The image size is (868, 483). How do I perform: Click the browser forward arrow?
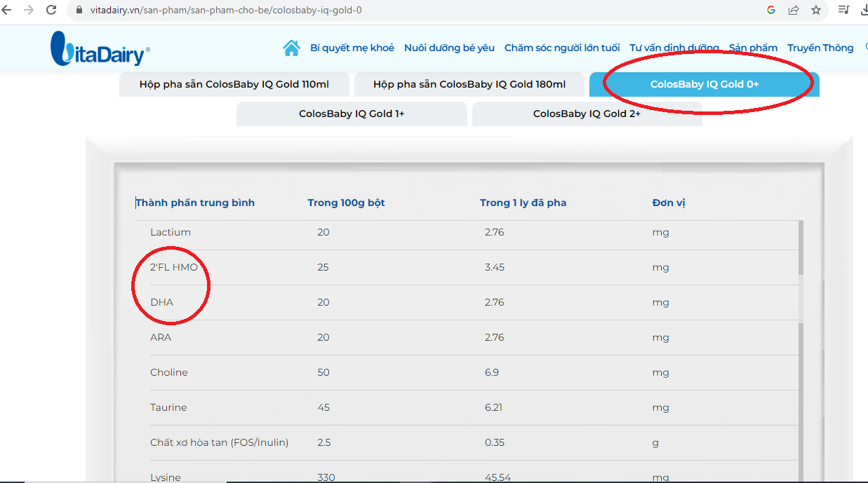point(29,10)
